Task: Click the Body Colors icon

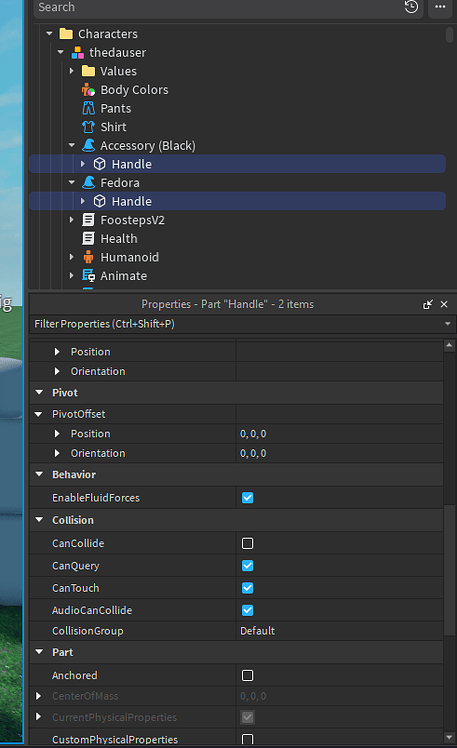Action: pyautogui.click(x=88, y=90)
